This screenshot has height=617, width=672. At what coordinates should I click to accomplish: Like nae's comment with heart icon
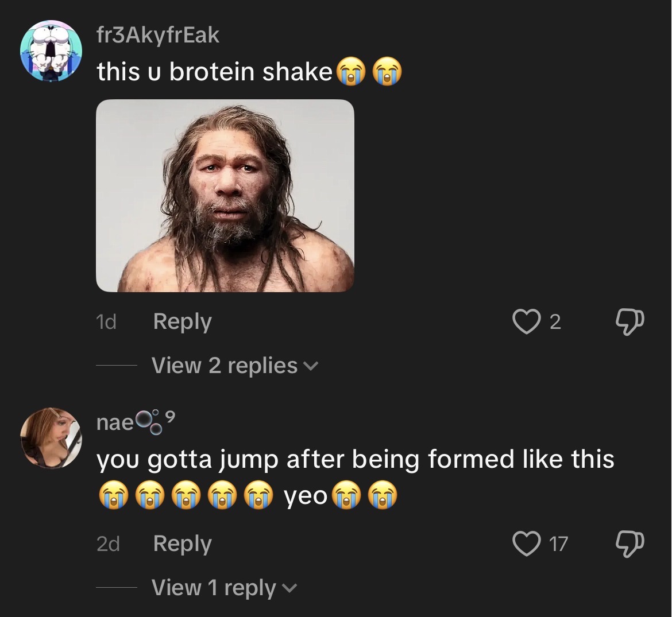(526, 544)
